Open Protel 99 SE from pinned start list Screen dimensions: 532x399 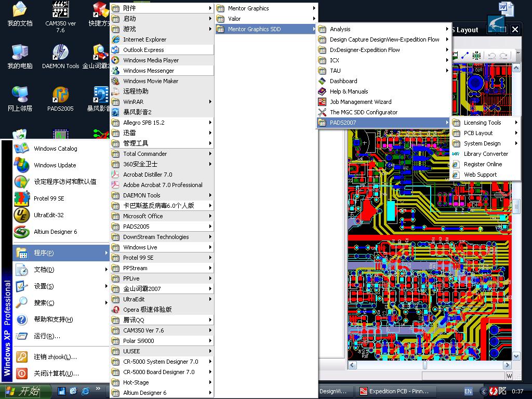coord(61,198)
